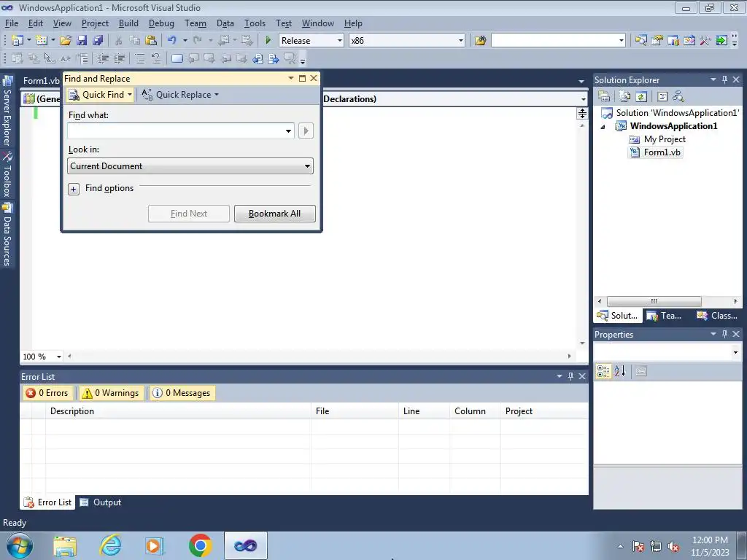Toggle auto-hide pin on Solution Explorer

[724, 79]
